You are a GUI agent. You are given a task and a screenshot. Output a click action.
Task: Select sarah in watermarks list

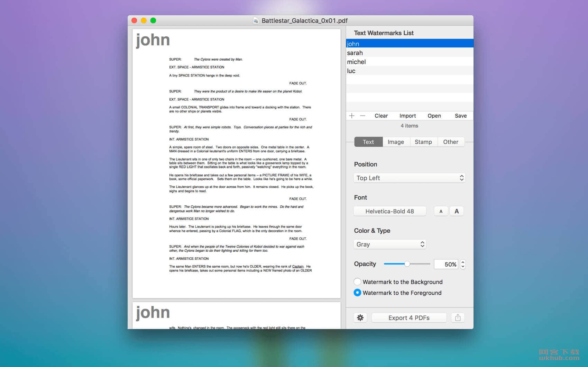410,53
